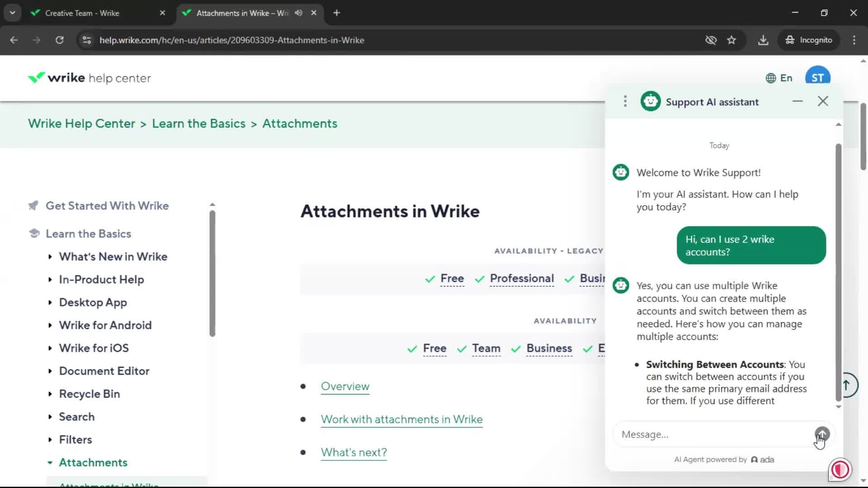Close the Support AI assistant panel
Viewport: 868px width, 488px height.
pos(823,101)
